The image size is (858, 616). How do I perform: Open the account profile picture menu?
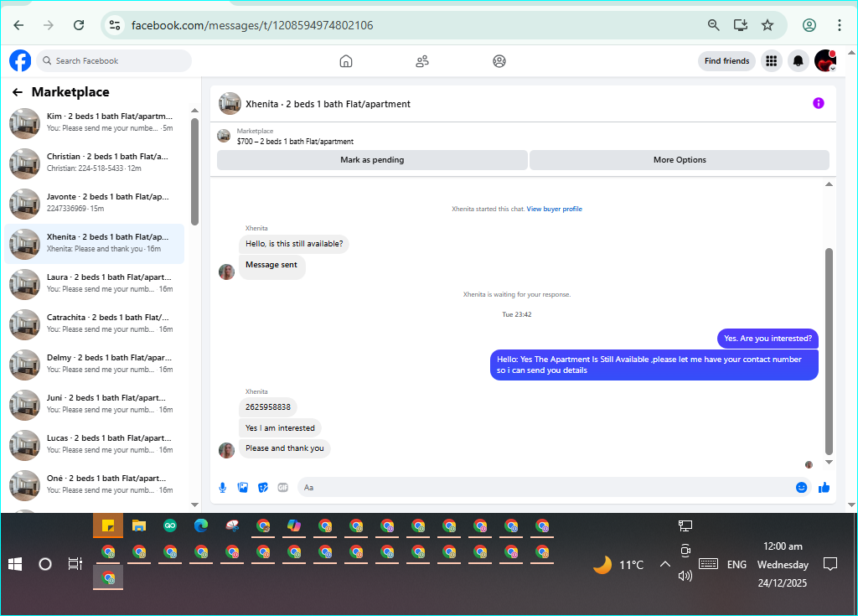[825, 61]
